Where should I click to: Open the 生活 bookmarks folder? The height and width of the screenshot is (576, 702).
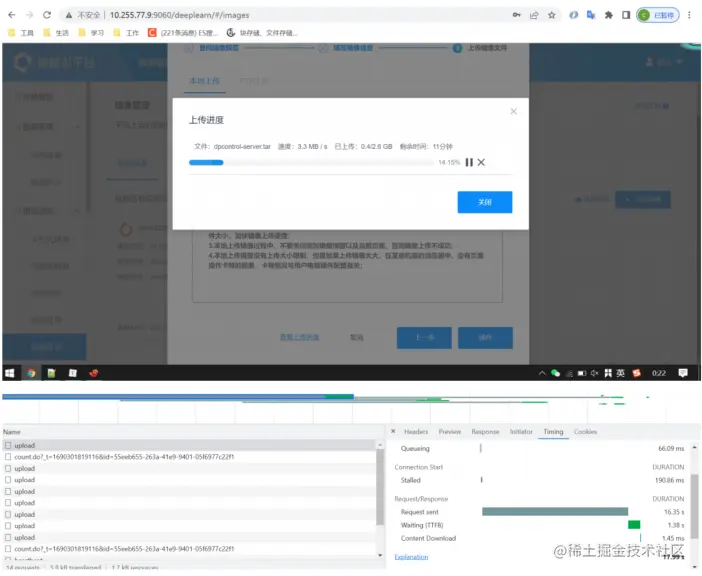point(56,33)
